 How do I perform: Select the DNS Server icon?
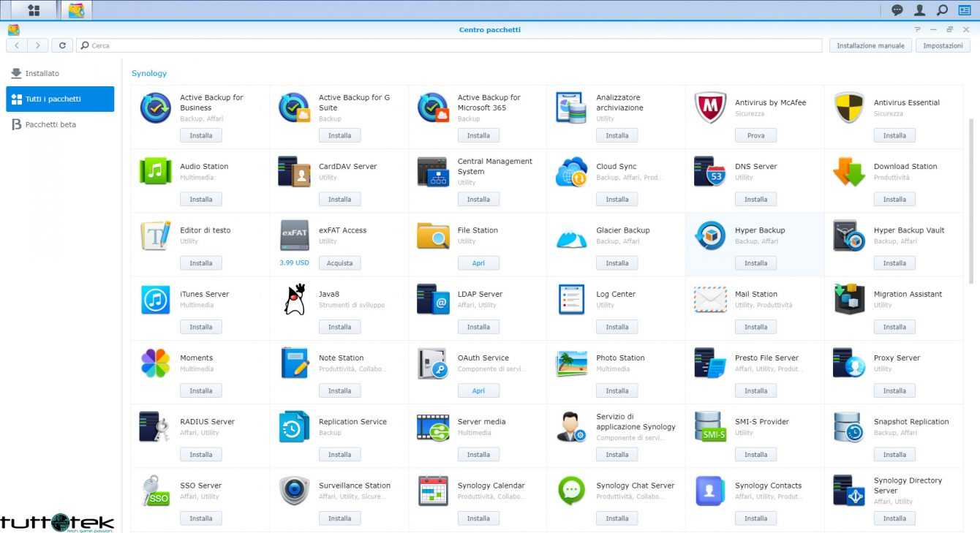click(710, 172)
